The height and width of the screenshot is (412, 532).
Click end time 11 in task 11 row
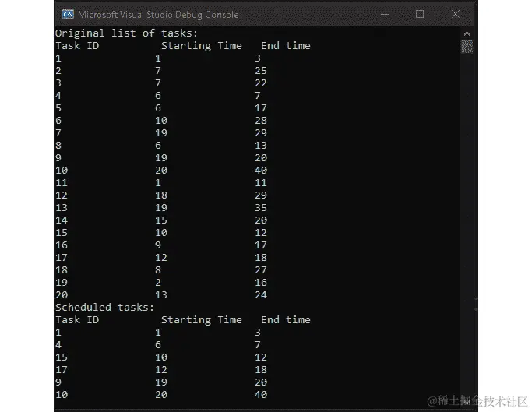pos(261,182)
